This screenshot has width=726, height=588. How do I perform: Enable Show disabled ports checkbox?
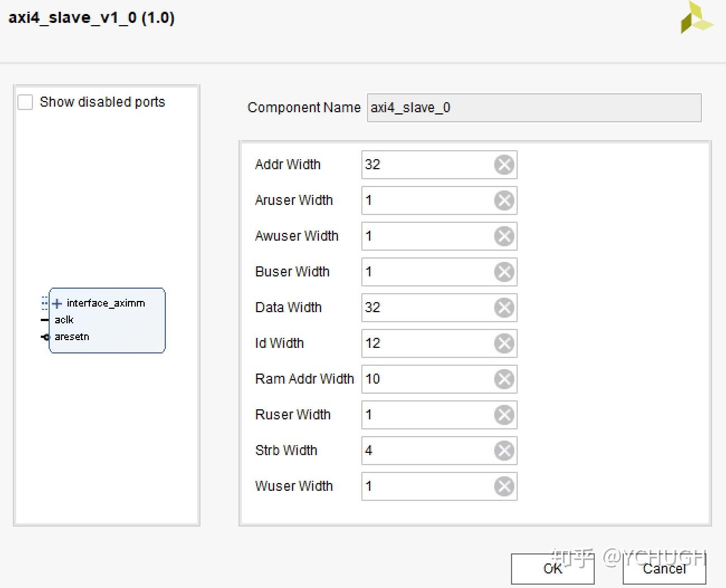click(26, 102)
